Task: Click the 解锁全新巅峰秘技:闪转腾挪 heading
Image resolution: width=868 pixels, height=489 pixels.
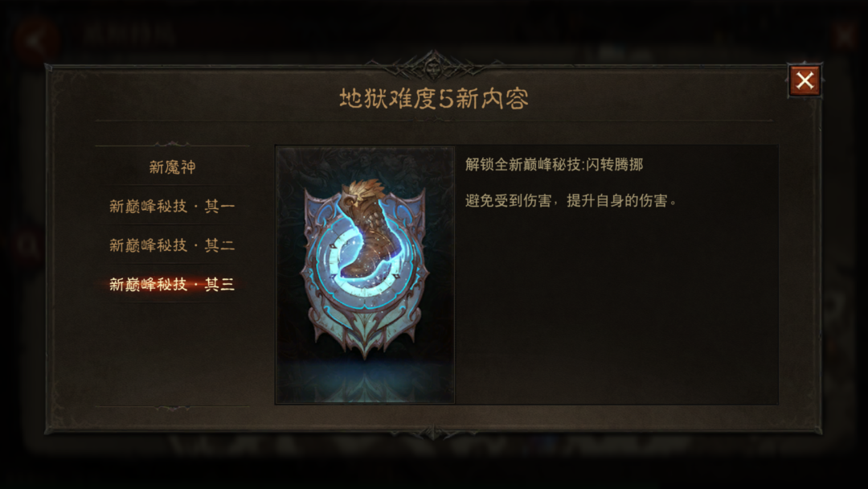Action: [x=554, y=165]
